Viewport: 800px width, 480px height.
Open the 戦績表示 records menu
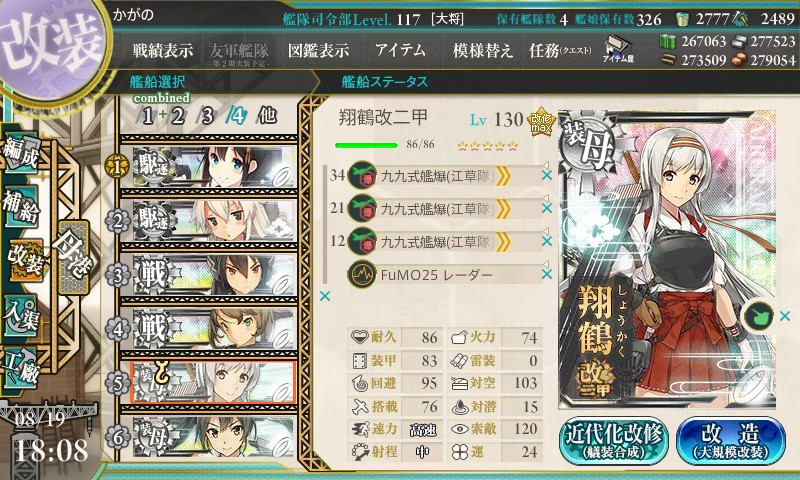163,50
